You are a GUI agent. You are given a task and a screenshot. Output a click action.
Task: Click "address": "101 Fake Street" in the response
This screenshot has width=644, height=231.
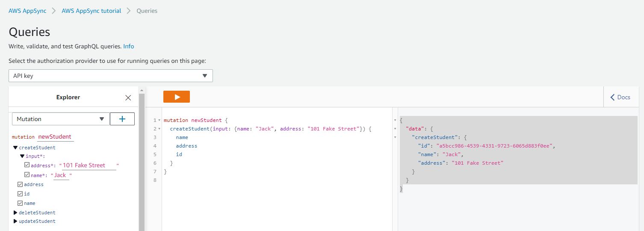click(x=461, y=163)
